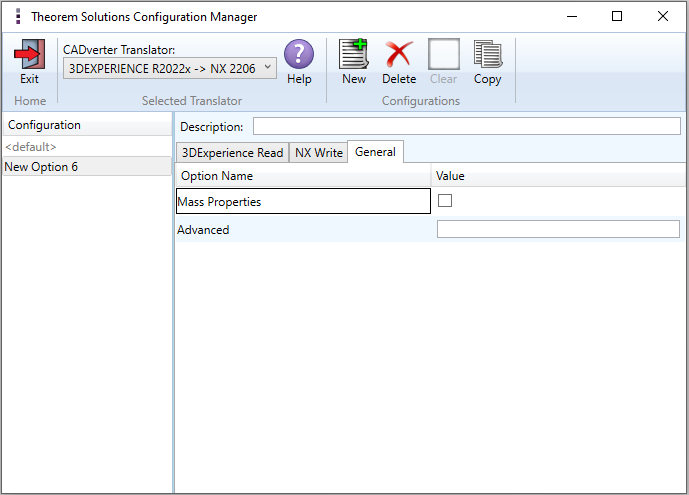
Task: Select the Advanced option name
Action: point(203,230)
